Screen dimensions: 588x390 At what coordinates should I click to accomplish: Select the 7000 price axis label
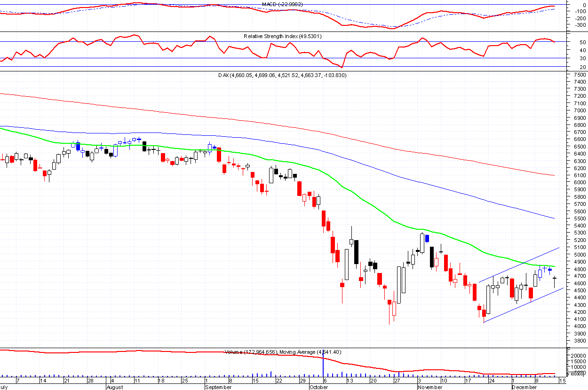point(579,110)
